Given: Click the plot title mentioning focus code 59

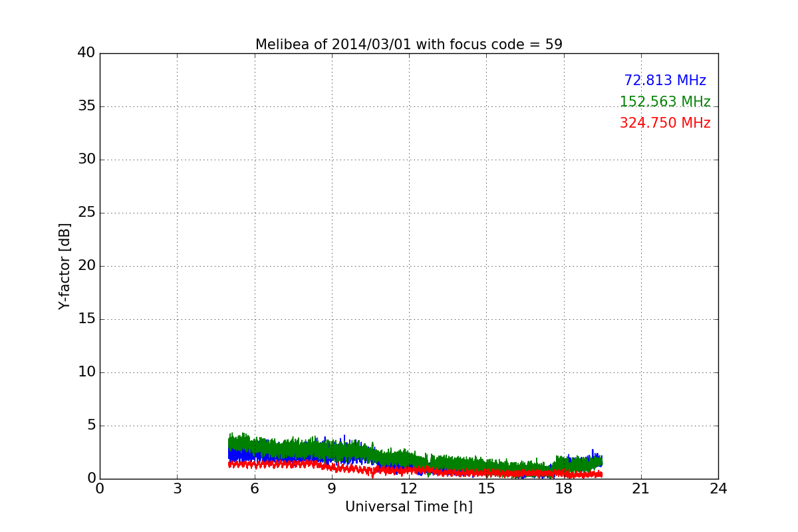Looking at the screenshot, I should (409, 45).
